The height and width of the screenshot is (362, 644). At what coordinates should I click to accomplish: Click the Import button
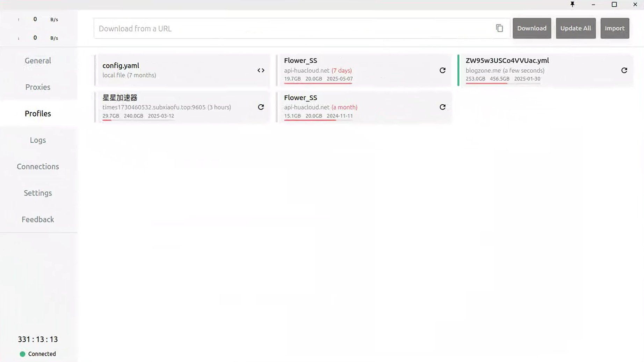tap(614, 28)
